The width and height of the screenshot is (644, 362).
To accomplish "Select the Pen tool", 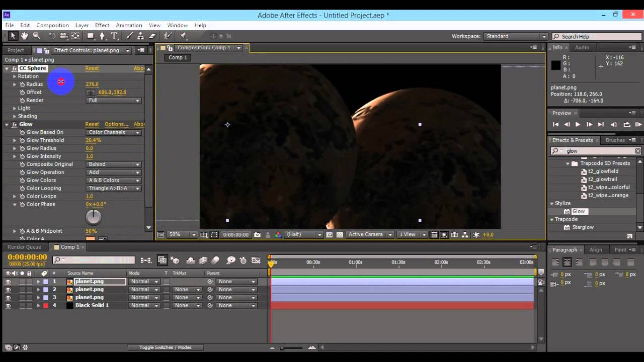I will [103, 36].
